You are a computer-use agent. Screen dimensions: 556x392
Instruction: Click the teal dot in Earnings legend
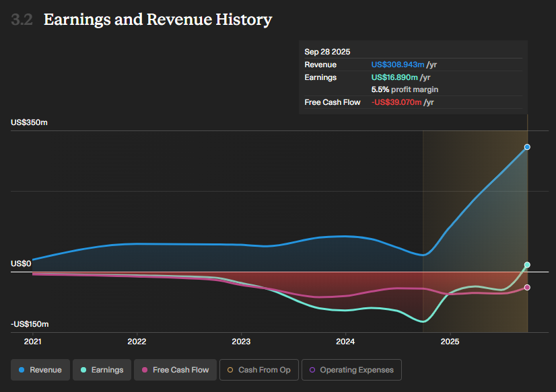83,370
